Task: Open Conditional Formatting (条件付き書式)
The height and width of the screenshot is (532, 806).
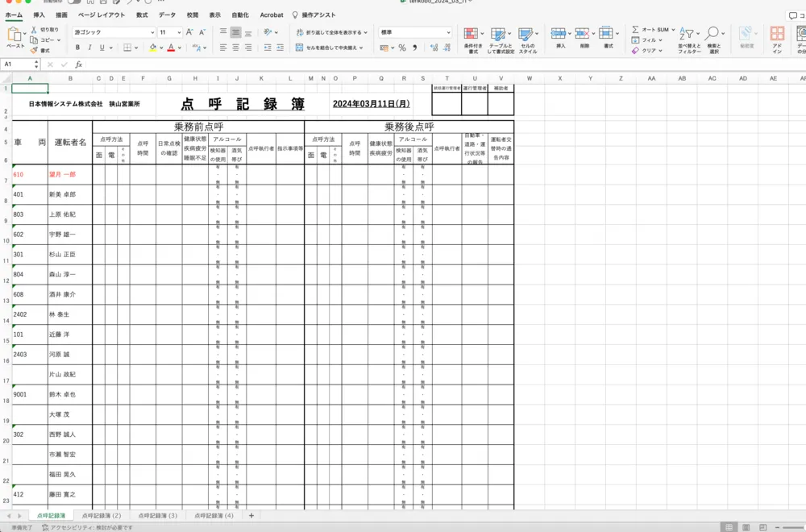Action: (x=472, y=35)
